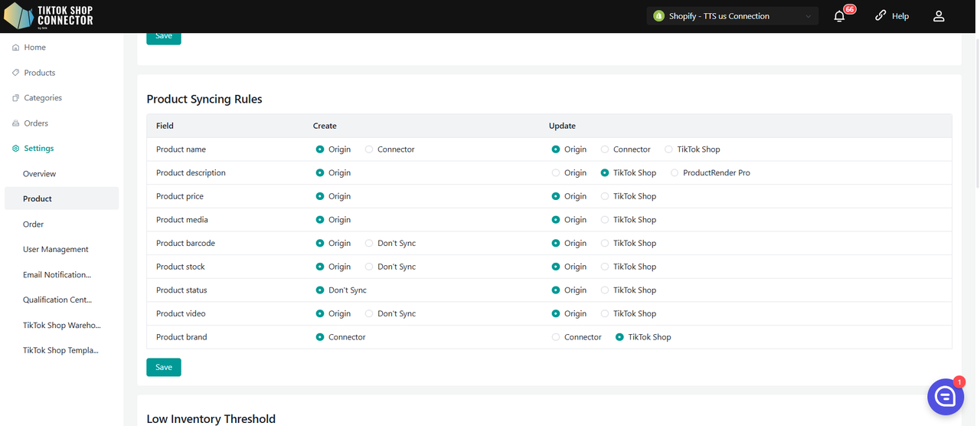Open the Qualification Center settings link
The height and width of the screenshot is (426, 980).
click(57, 300)
